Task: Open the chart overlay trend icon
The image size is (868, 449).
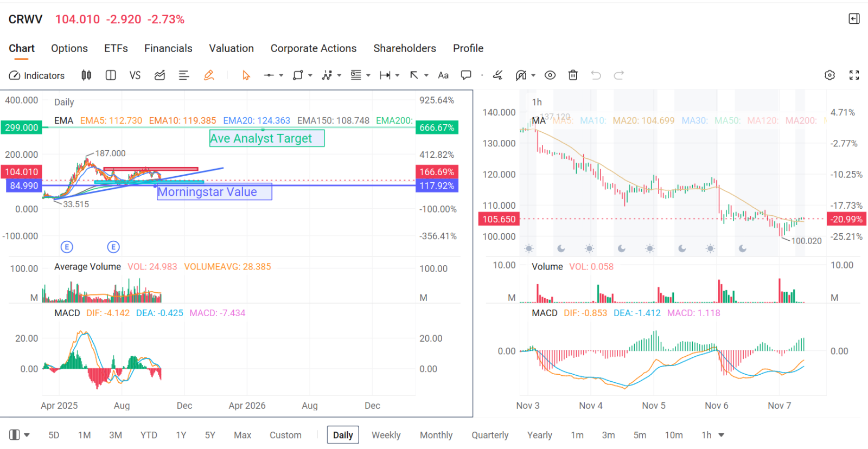Action: click(159, 75)
